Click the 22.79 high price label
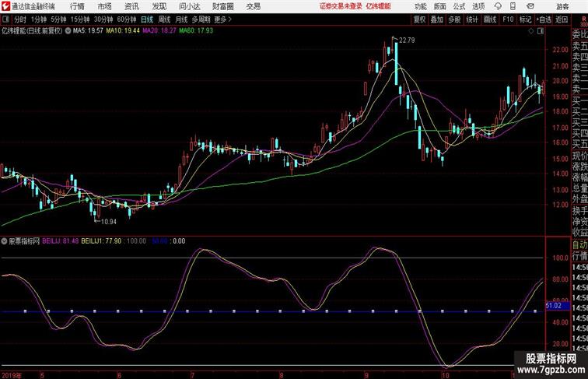 click(x=407, y=40)
